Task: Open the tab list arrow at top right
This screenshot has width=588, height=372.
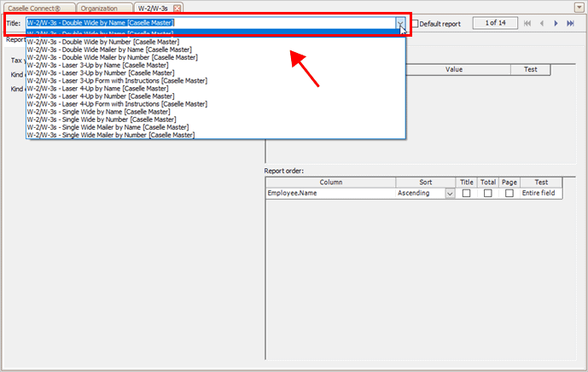Action: click(579, 8)
